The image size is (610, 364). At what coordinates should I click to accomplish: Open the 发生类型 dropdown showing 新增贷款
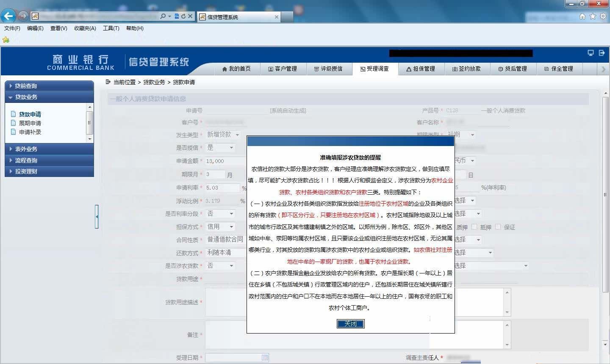coord(223,135)
